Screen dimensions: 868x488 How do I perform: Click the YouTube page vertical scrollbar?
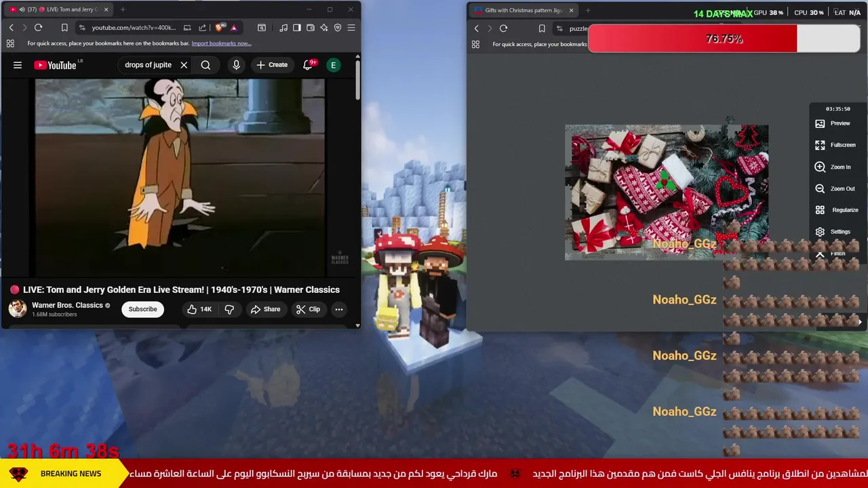[358, 80]
